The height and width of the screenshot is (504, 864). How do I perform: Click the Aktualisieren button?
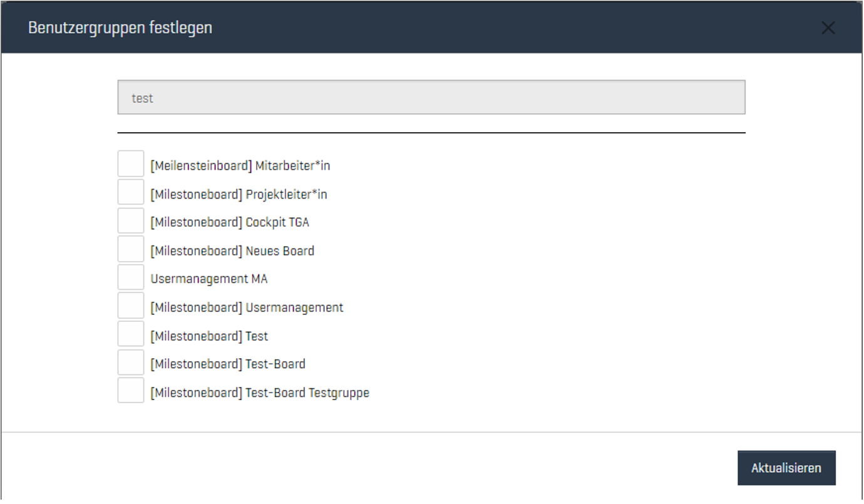click(x=786, y=468)
